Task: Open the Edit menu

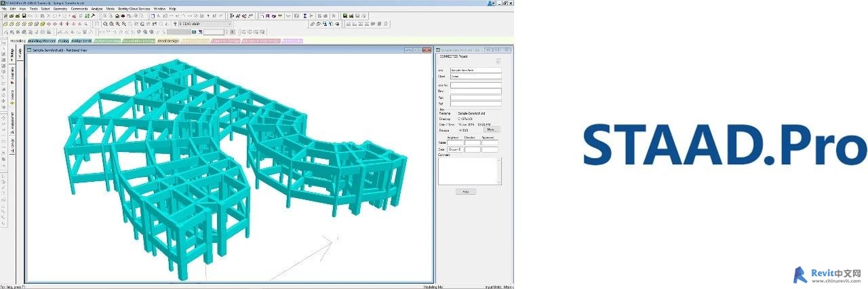Action: [x=13, y=9]
